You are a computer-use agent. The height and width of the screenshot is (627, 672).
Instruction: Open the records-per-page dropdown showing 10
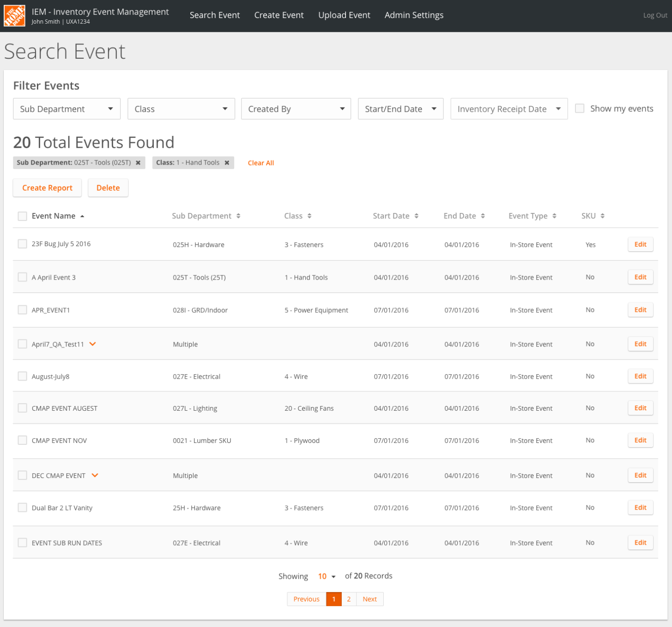[x=327, y=576]
